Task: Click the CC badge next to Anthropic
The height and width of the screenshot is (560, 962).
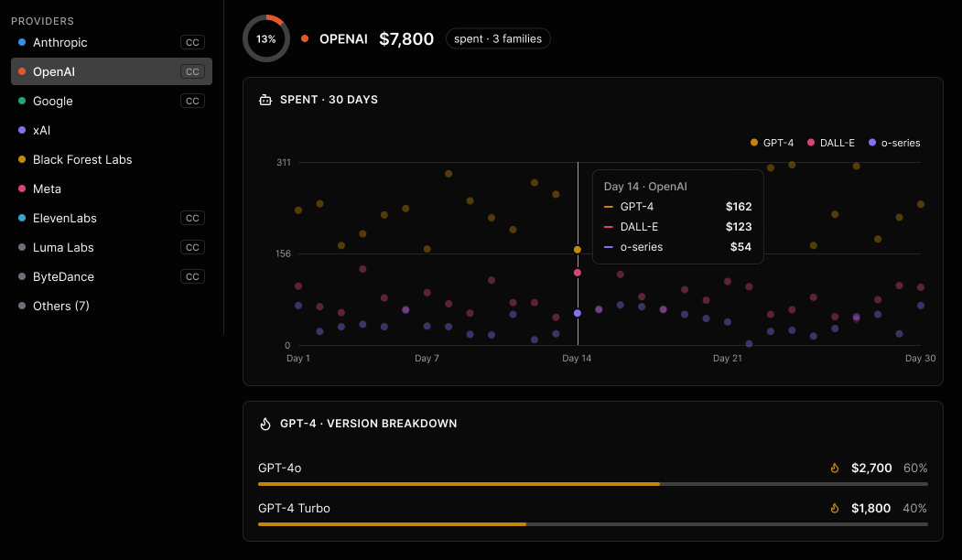Action: 192,42
